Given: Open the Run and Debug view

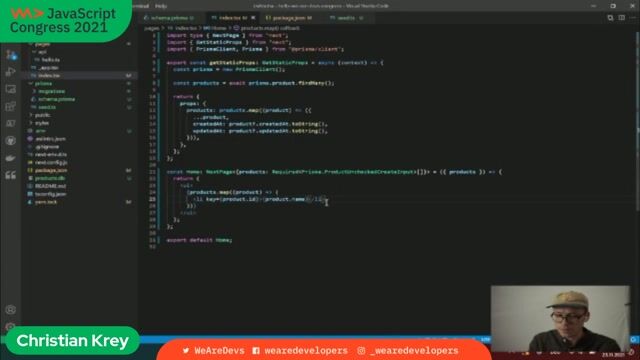Looking at the screenshot, I should pos(11,72).
